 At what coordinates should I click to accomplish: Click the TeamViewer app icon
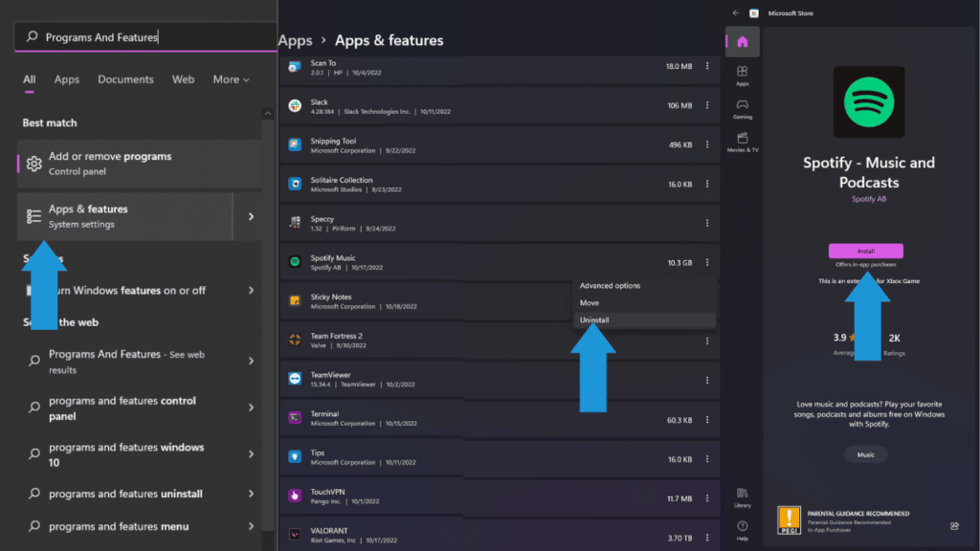click(x=295, y=379)
